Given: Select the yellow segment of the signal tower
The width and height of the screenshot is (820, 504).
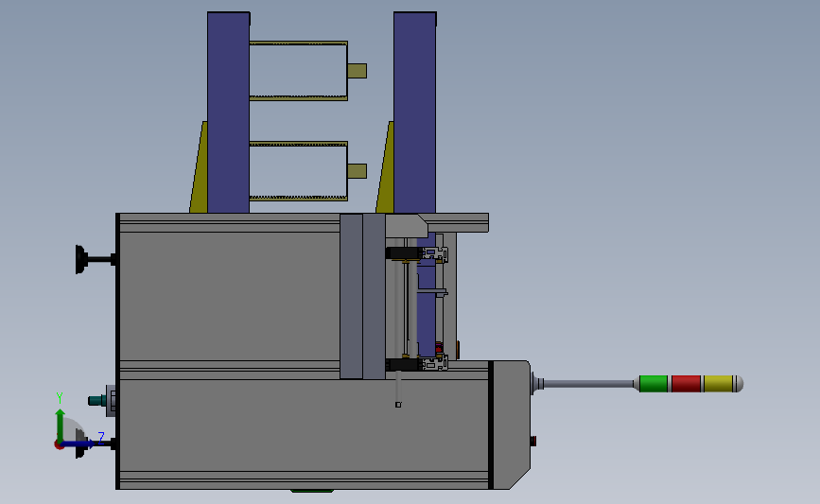Looking at the screenshot, I should [x=718, y=384].
